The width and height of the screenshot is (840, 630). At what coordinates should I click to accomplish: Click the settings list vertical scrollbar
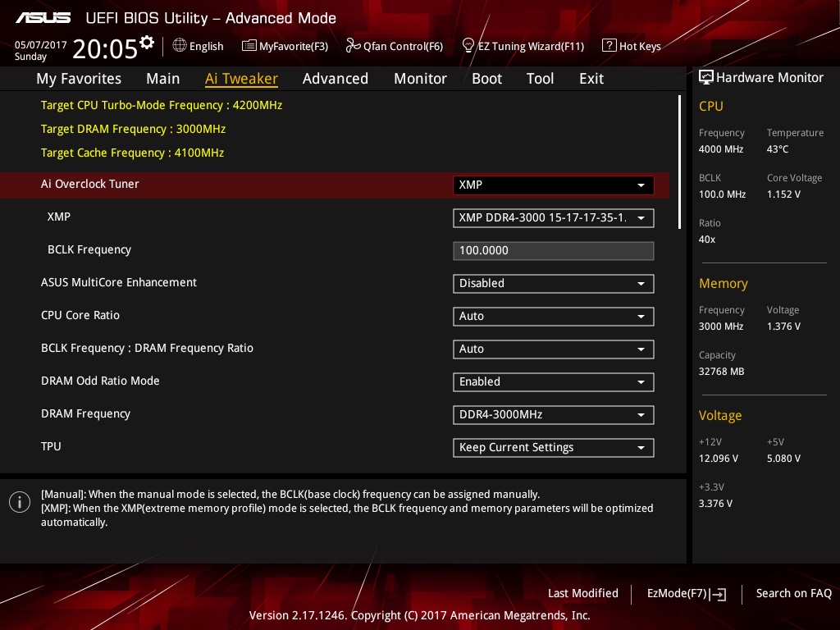679,162
